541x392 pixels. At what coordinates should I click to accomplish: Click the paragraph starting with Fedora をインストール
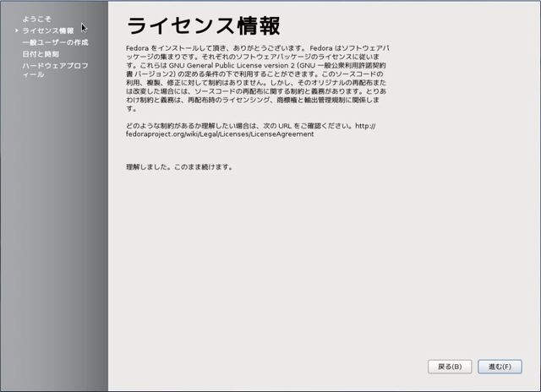click(257, 79)
